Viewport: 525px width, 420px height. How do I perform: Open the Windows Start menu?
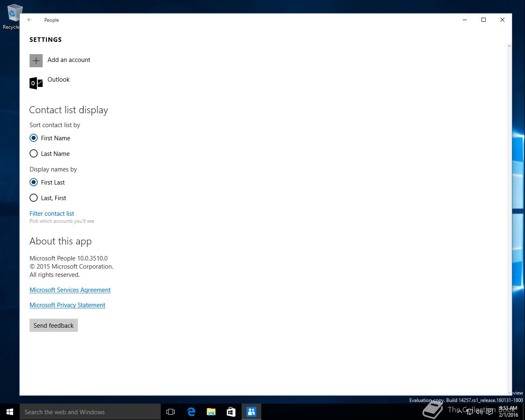coord(10,412)
